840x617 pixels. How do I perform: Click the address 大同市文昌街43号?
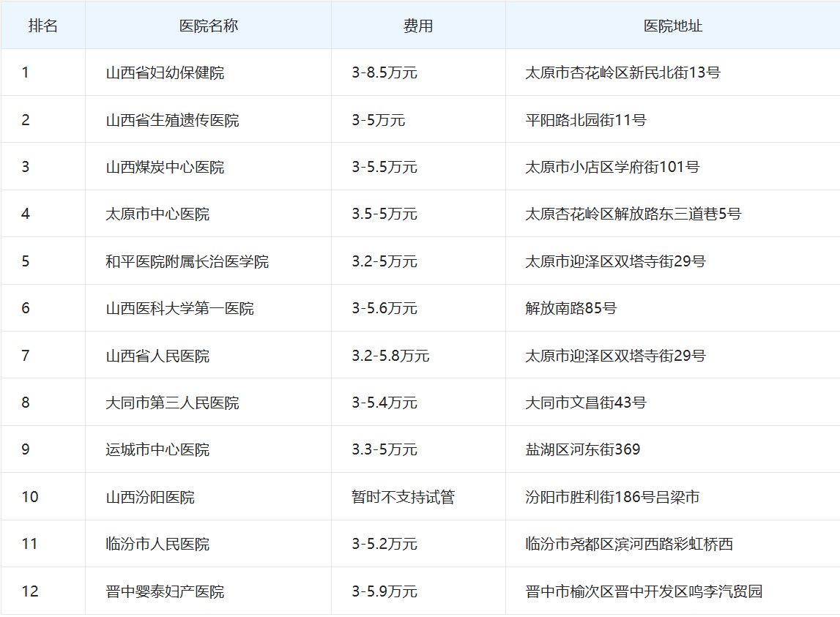[x=586, y=403]
